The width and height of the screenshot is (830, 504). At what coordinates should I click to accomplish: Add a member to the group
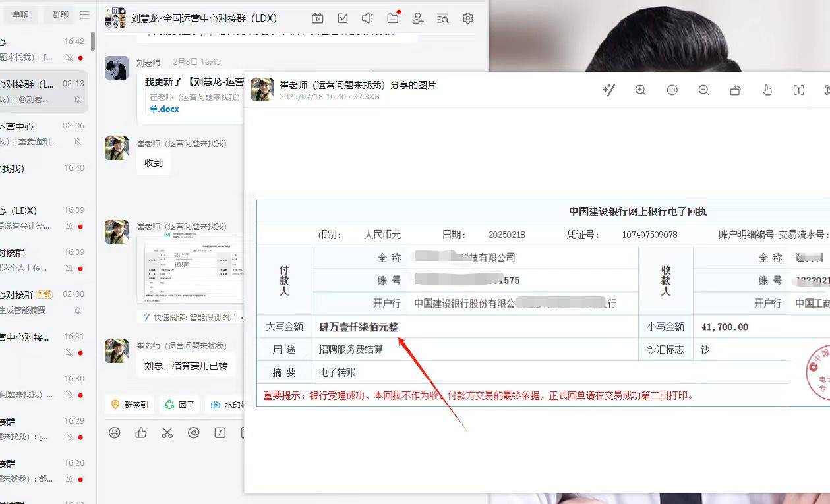tap(417, 18)
